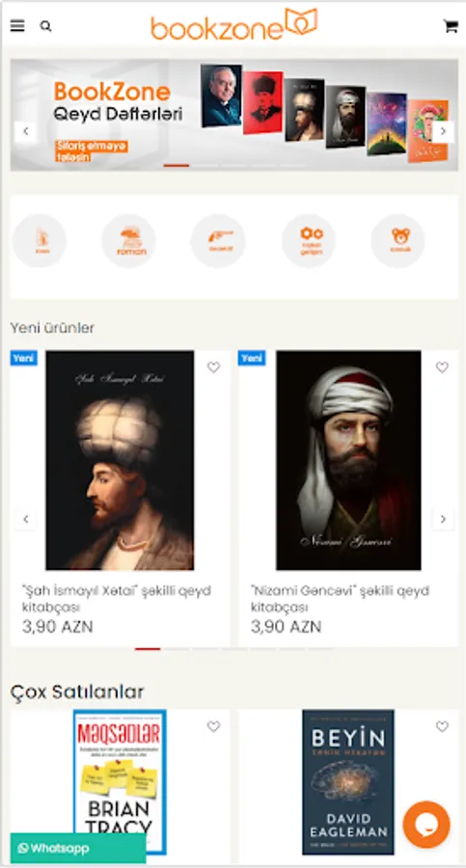The image size is (466, 868).
Task: Select the revolver detective category icon
Action: click(x=218, y=241)
